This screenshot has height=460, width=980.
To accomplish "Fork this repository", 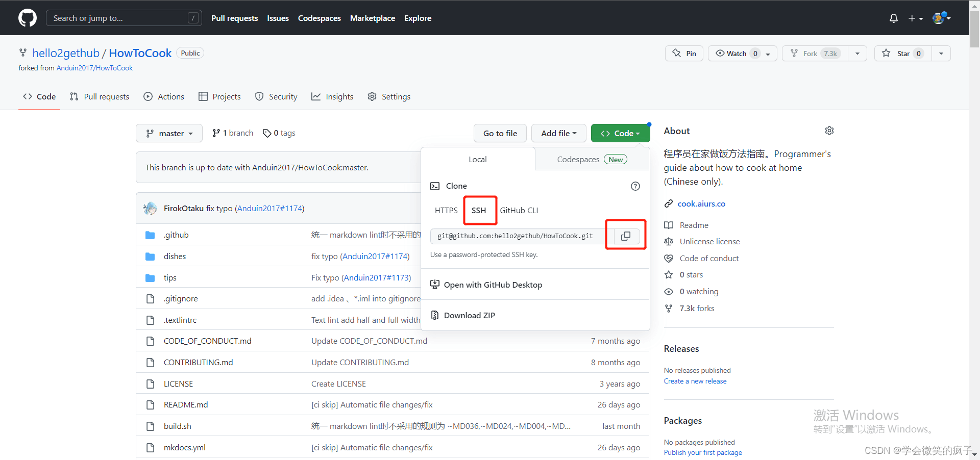I will [815, 54].
